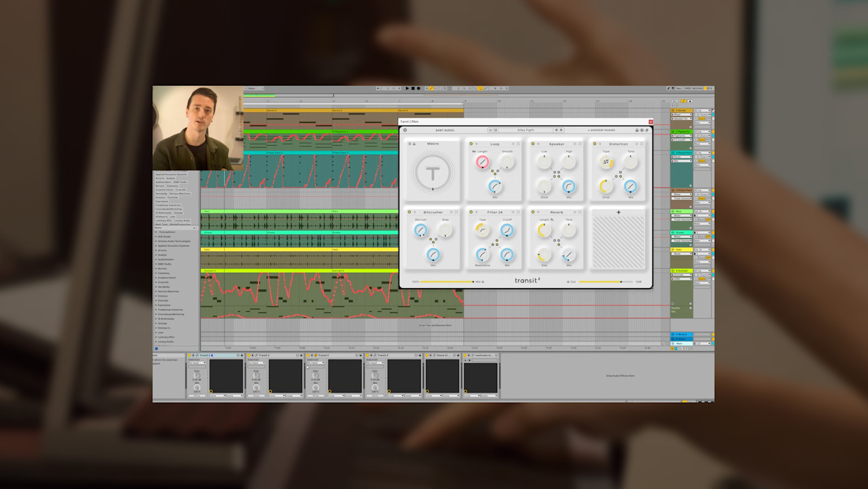This screenshot has width=868, height=489.
Task: Expand the Loop module view icon
Action: (x=518, y=144)
